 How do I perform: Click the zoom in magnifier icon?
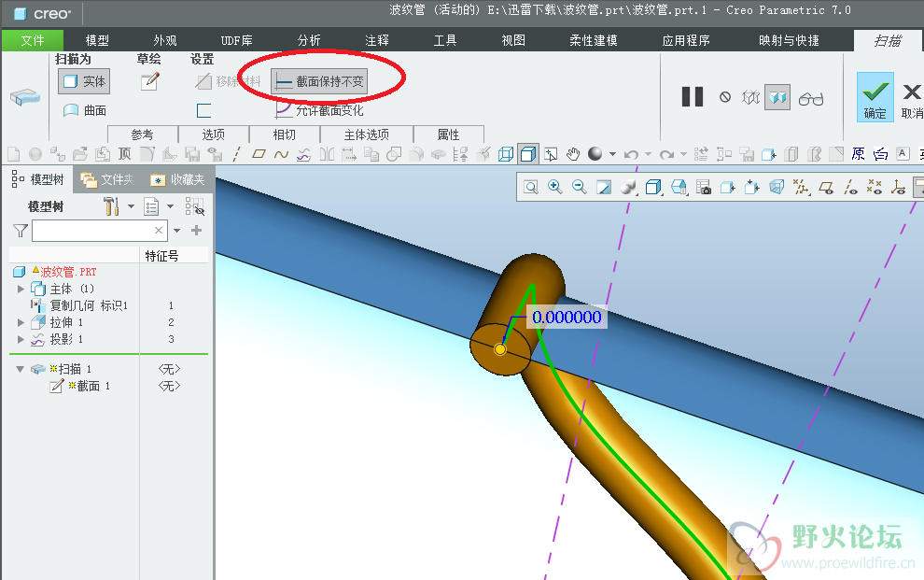[x=555, y=188]
